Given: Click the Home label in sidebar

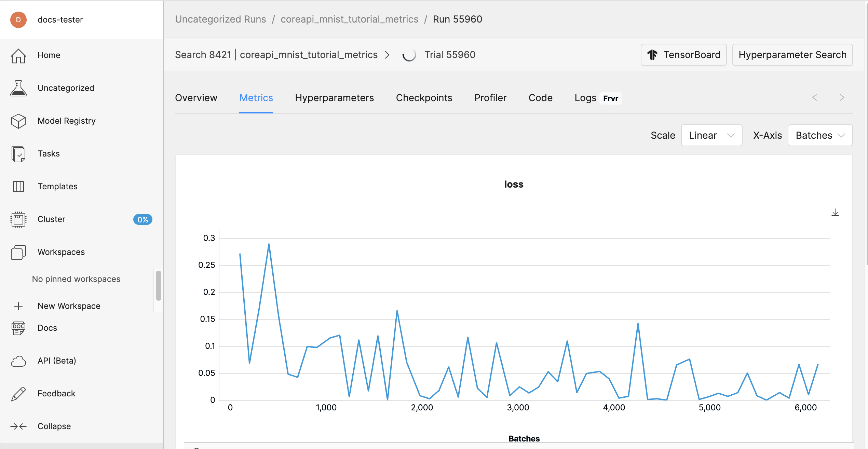Looking at the screenshot, I should pyautogui.click(x=49, y=55).
